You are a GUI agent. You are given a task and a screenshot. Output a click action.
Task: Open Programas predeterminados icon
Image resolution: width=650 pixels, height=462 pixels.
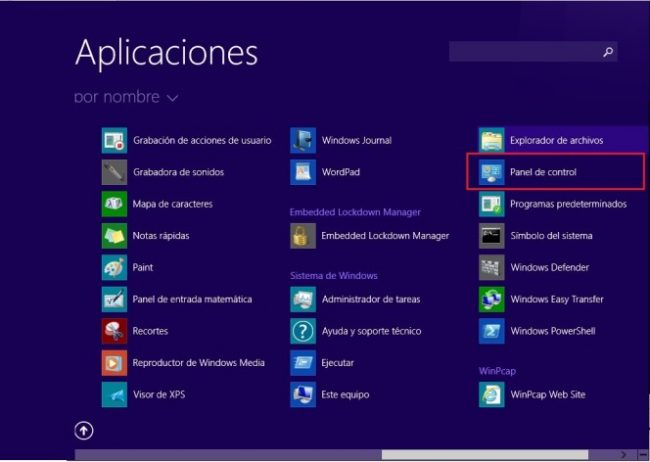pyautogui.click(x=492, y=204)
